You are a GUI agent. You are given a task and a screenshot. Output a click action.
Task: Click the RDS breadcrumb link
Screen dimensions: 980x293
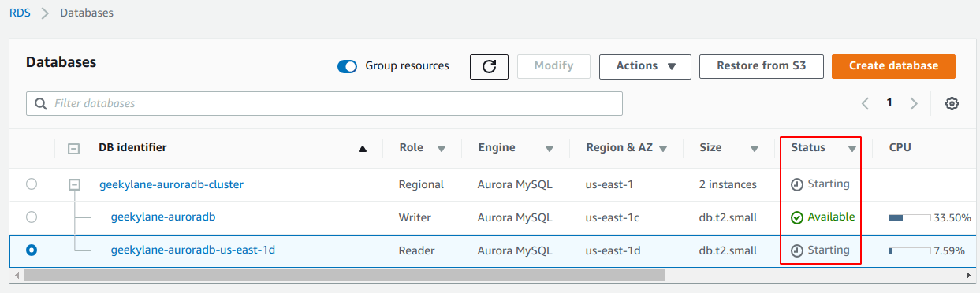point(20,13)
